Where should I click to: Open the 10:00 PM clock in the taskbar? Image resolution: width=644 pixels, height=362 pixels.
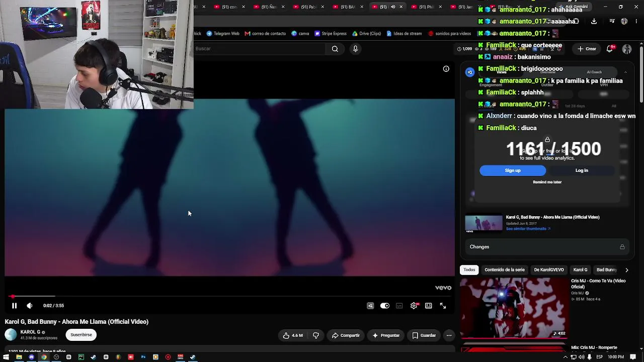click(x=616, y=357)
